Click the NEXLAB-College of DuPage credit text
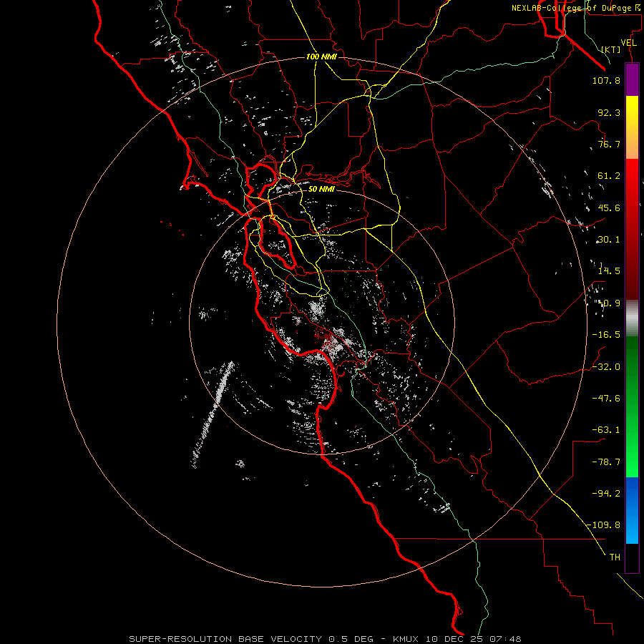The height and width of the screenshot is (644, 644). coord(577,8)
